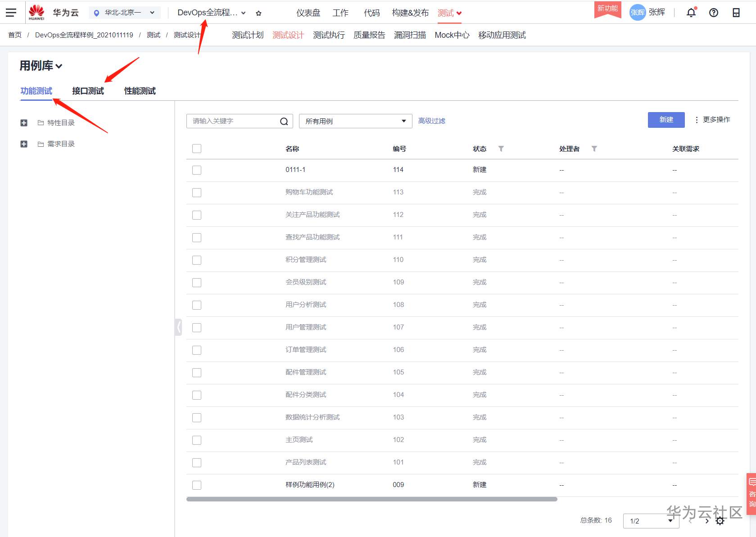Expand the 需求目录 tree node

pos(24,144)
